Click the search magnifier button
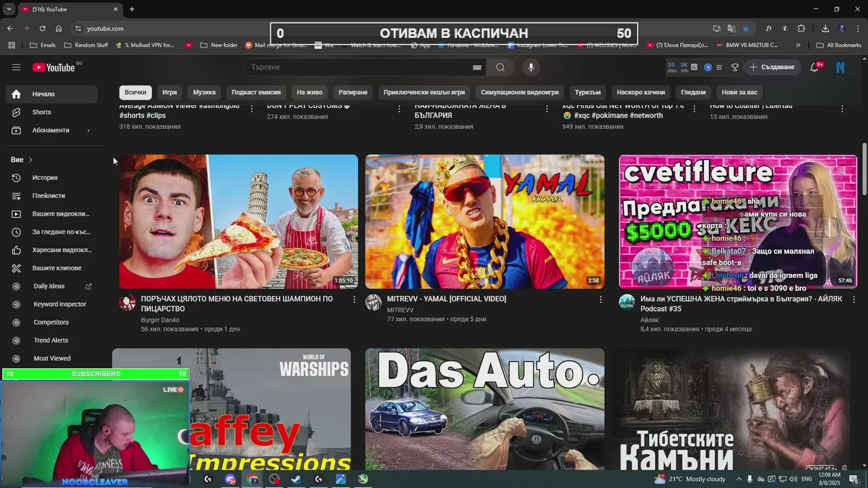This screenshot has height=488, width=868. (x=500, y=67)
